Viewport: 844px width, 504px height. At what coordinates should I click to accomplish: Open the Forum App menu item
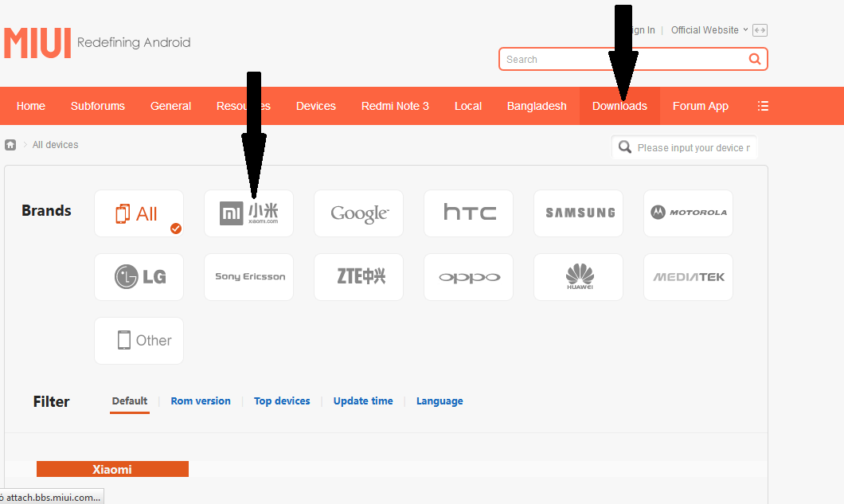click(701, 106)
